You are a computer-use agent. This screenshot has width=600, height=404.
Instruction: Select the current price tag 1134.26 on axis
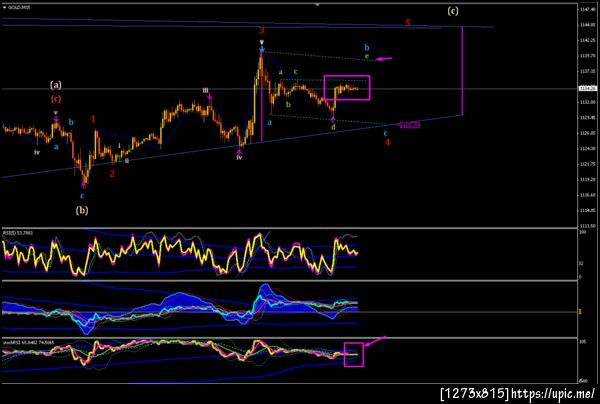click(x=588, y=88)
